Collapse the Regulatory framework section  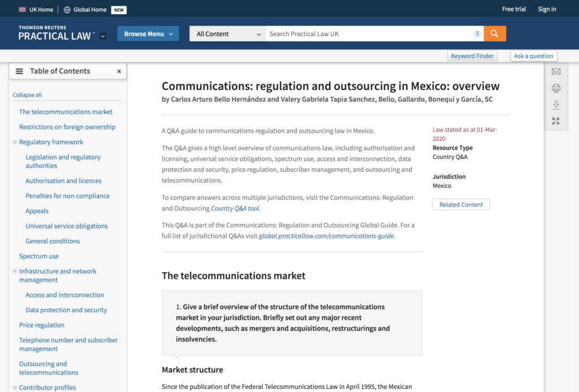pyautogui.click(x=15, y=142)
